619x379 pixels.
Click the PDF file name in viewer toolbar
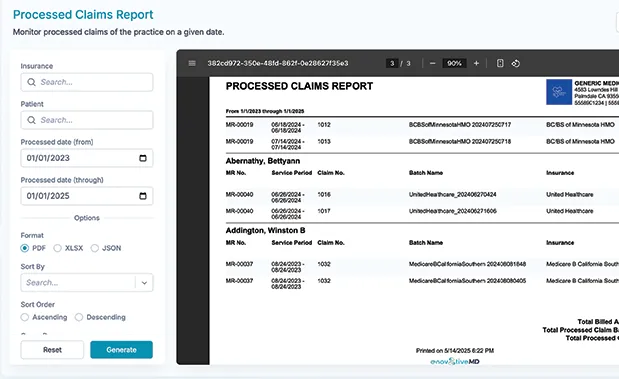pyautogui.click(x=278, y=63)
